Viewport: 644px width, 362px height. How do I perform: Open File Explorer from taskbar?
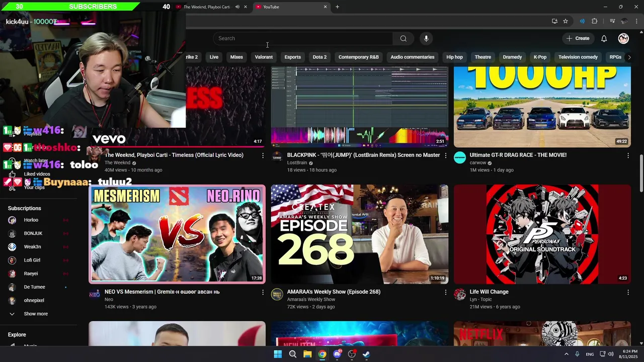[x=307, y=354]
